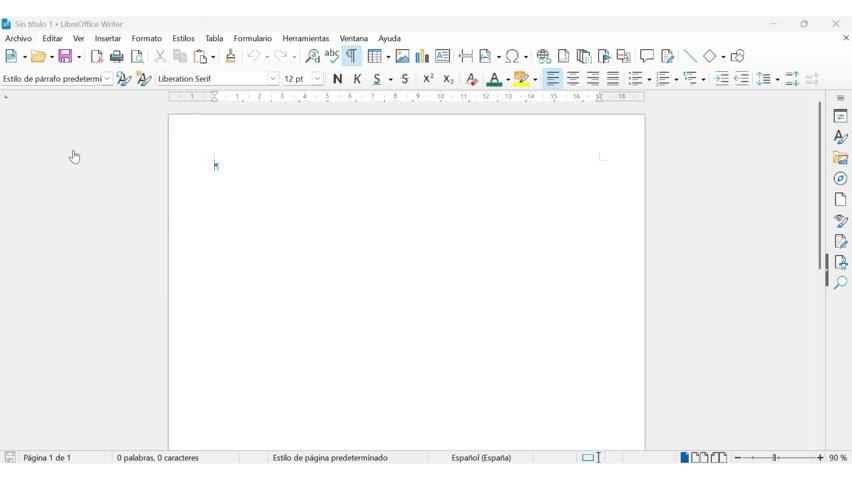Viewport: 852px width, 480px height.
Task: Toggle superscript formatting
Action: [428, 79]
